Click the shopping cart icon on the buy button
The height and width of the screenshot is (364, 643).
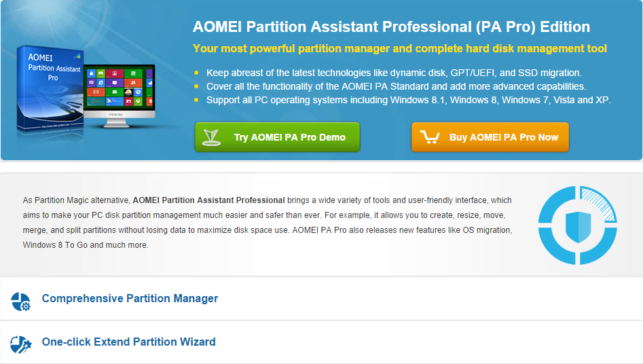pyautogui.click(x=430, y=137)
